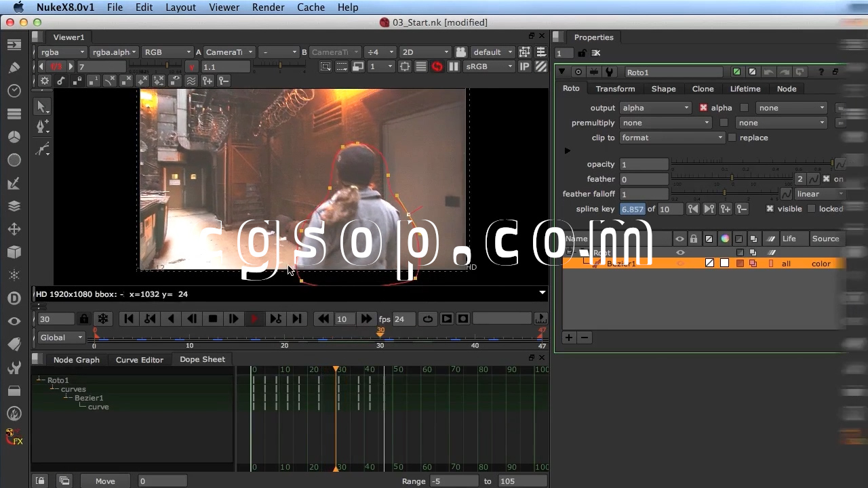Open the File menu
Image resolution: width=868 pixels, height=488 pixels.
click(x=115, y=7)
